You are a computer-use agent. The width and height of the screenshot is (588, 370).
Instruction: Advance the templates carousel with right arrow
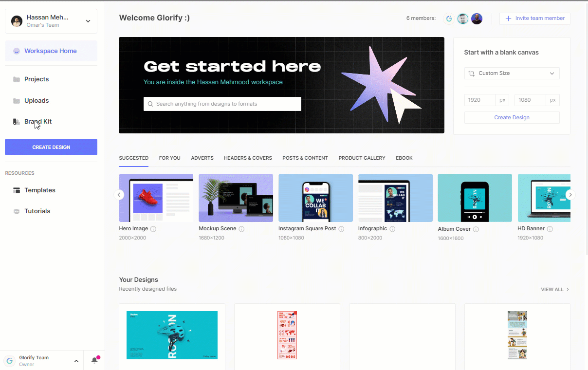570,194
